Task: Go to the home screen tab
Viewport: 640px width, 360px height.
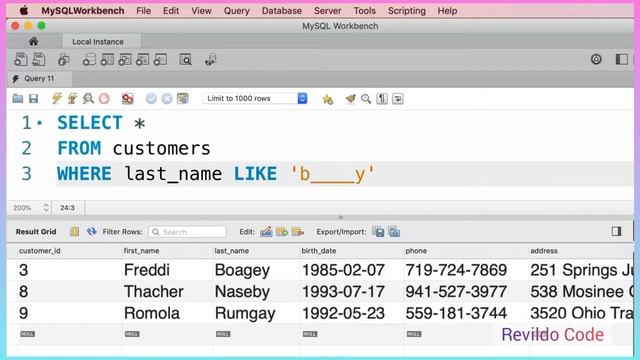Action: [x=33, y=41]
